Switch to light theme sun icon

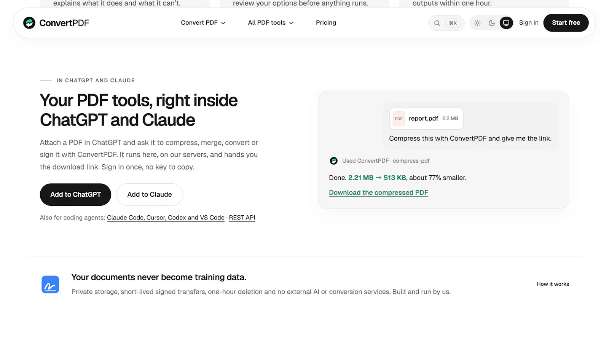click(x=477, y=23)
